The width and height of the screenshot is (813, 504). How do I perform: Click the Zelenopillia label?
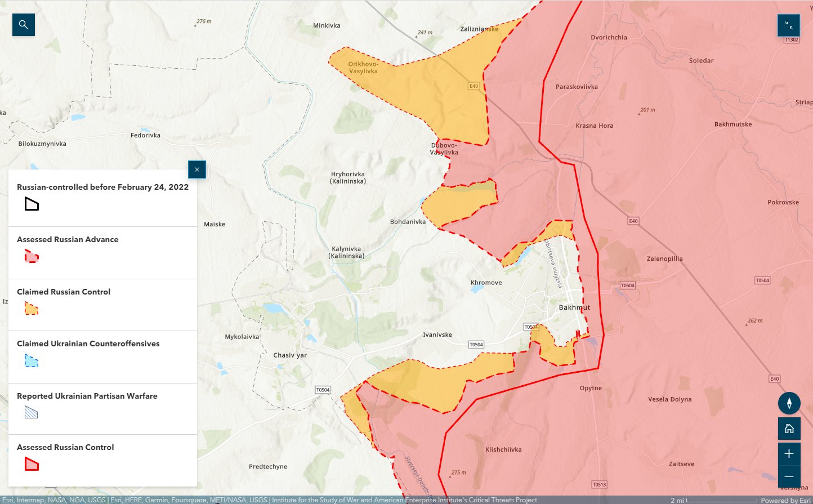click(x=664, y=259)
